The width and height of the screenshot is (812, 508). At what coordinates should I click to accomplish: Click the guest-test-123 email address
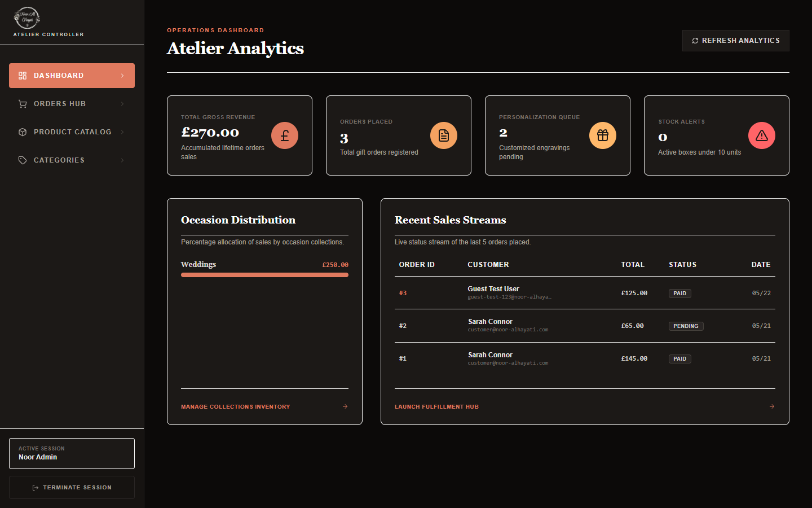pos(510,297)
